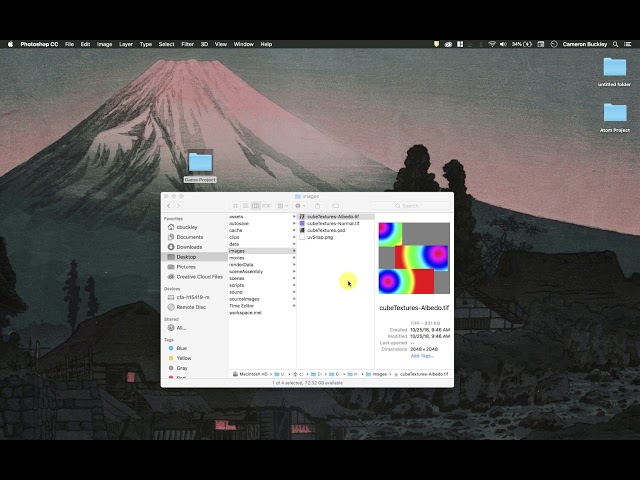Select cubeTextures.psd file

(x=336, y=230)
